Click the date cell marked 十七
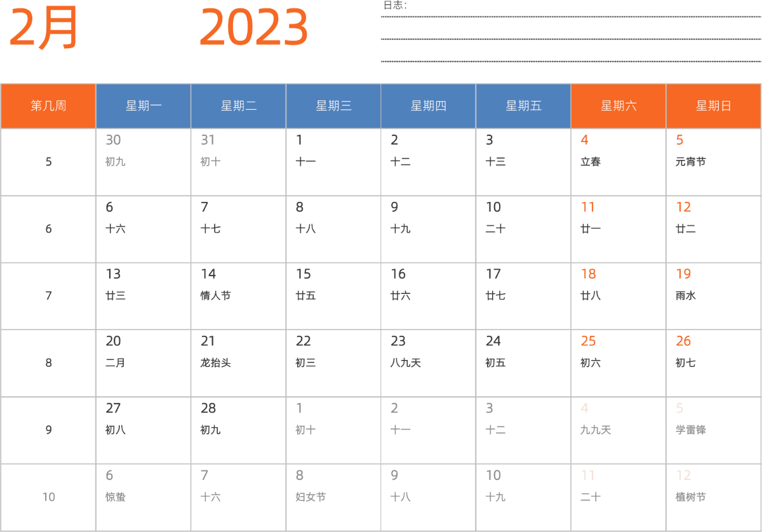762x532 pixels. pos(239,229)
